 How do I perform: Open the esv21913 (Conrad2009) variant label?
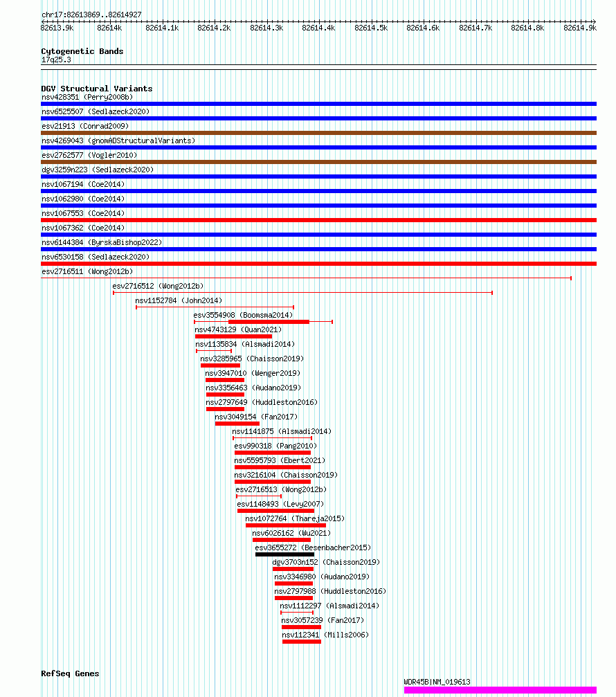(85, 126)
